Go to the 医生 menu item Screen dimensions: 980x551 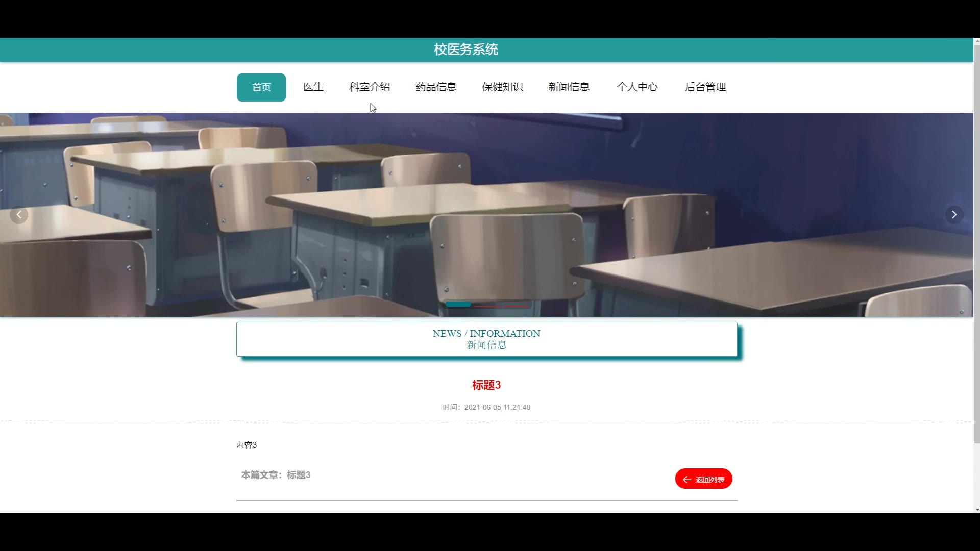pos(313,87)
